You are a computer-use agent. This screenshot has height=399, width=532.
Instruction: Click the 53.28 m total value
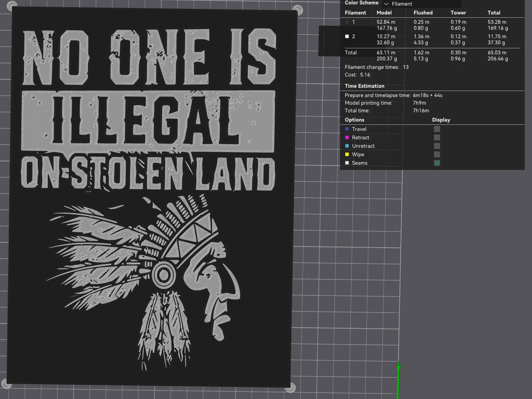[497, 22]
